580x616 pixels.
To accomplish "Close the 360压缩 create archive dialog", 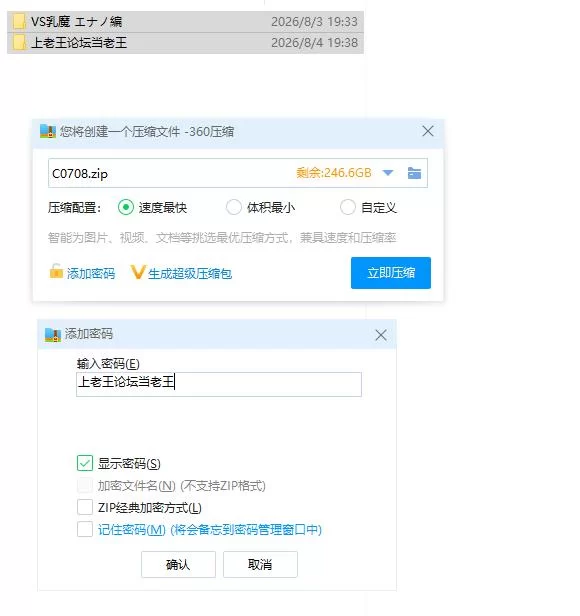I will coord(428,131).
